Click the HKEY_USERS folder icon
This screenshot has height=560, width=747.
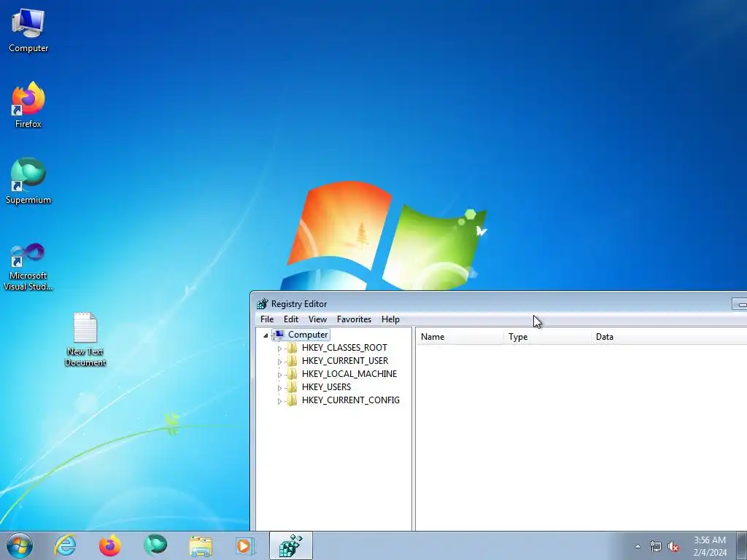pyautogui.click(x=292, y=387)
